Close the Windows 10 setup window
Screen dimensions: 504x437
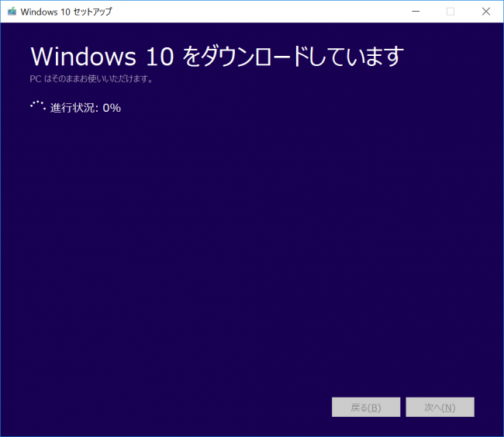(x=485, y=12)
